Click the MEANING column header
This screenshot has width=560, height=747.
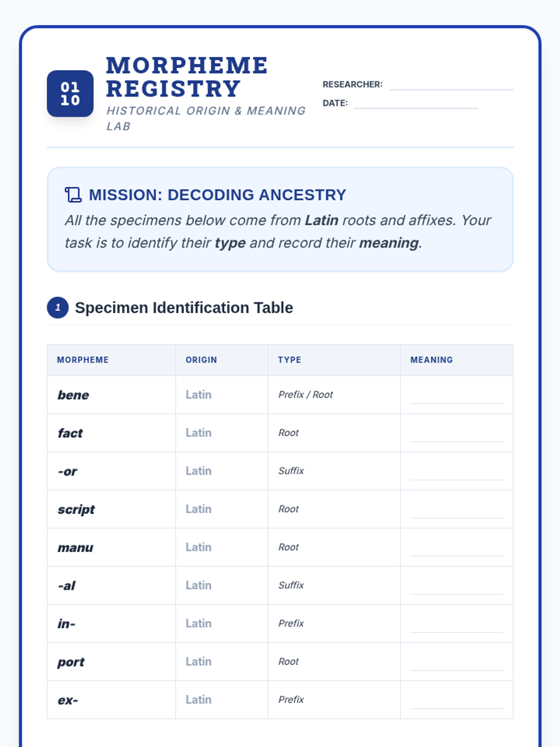pos(431,360)
